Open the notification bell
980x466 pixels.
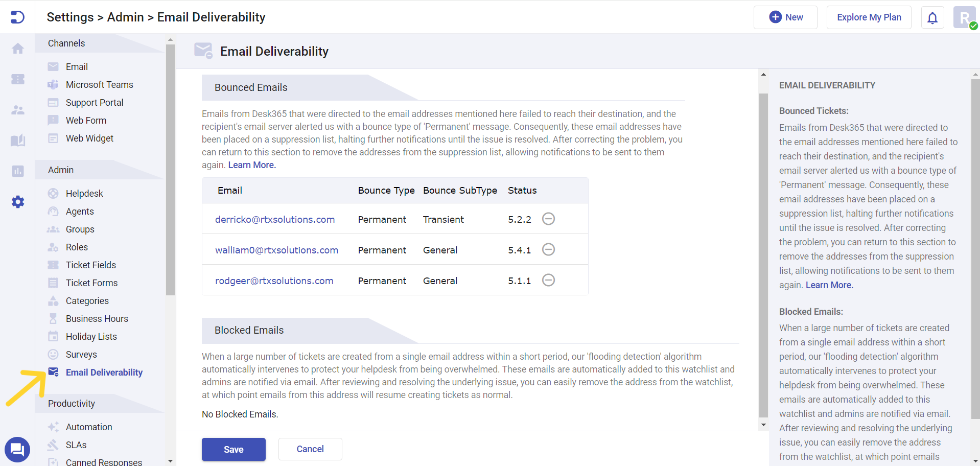932,17
